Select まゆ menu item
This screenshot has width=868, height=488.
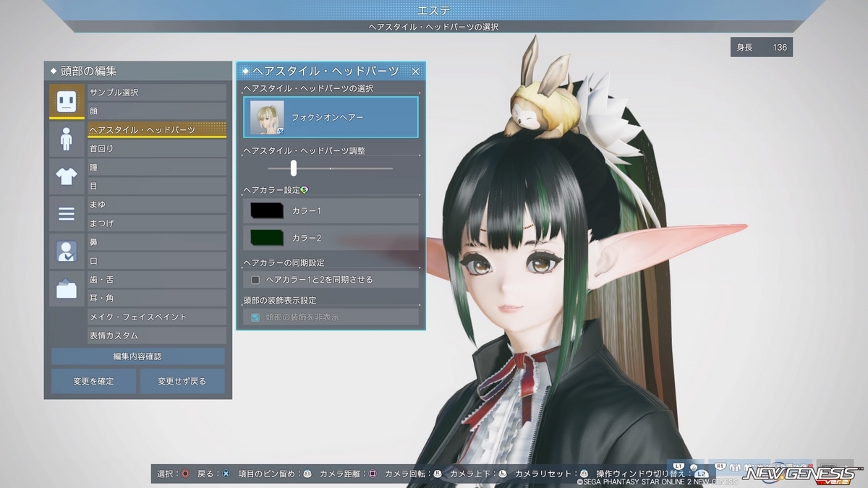[157, 205]
